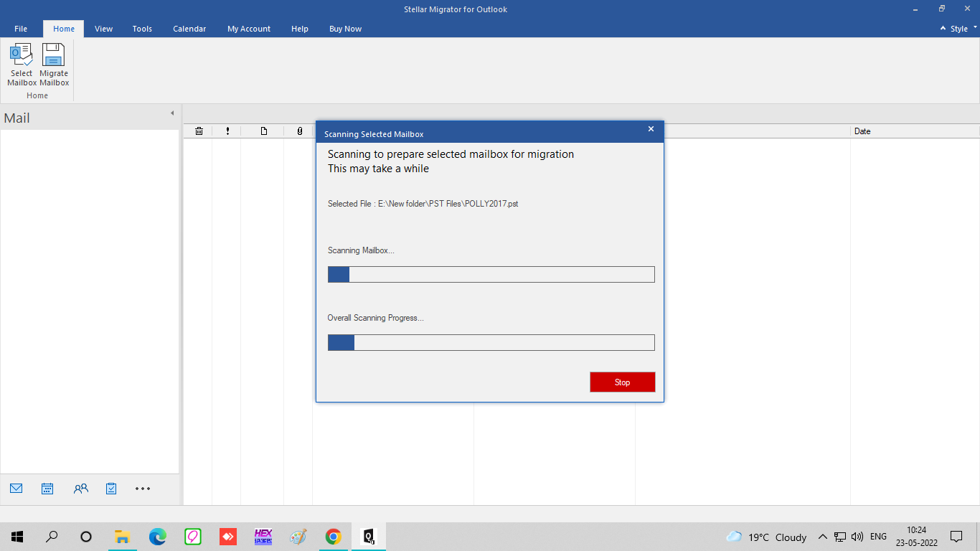
Task: Open the Calendar ribbon tab
Action: click(189, 29)
